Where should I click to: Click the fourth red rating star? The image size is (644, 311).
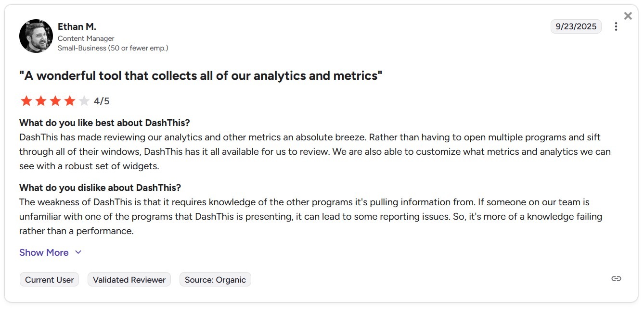pyautogui.click(x=70, y=101)
